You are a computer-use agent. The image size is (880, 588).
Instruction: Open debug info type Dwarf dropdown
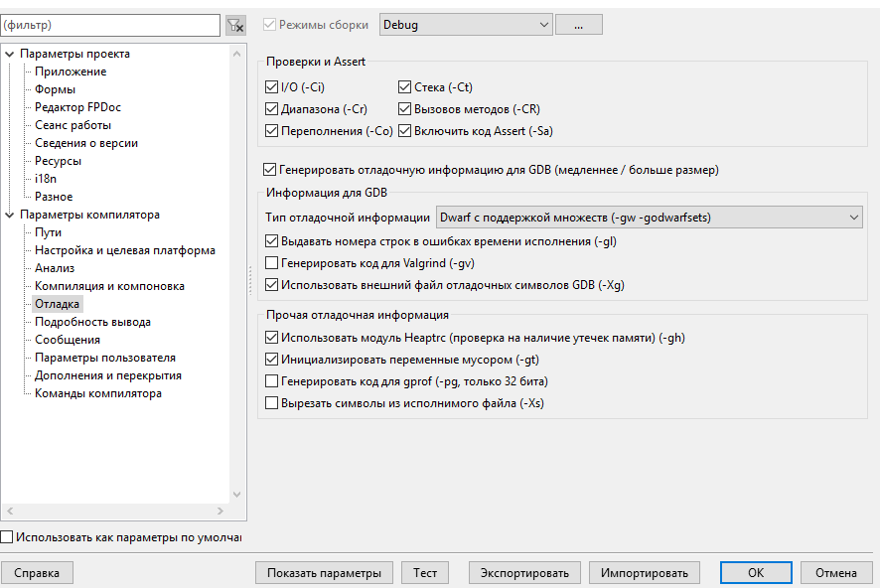(650, 217)
